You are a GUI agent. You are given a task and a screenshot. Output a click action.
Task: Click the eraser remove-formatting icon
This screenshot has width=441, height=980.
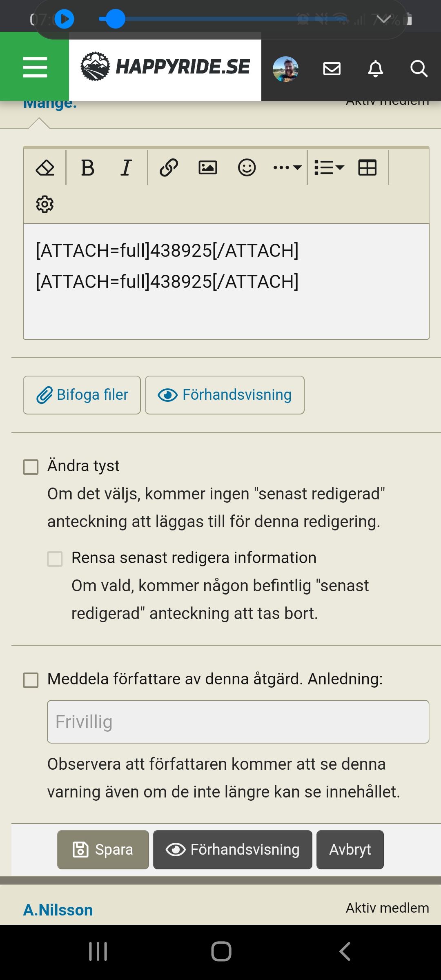(45, 168)
